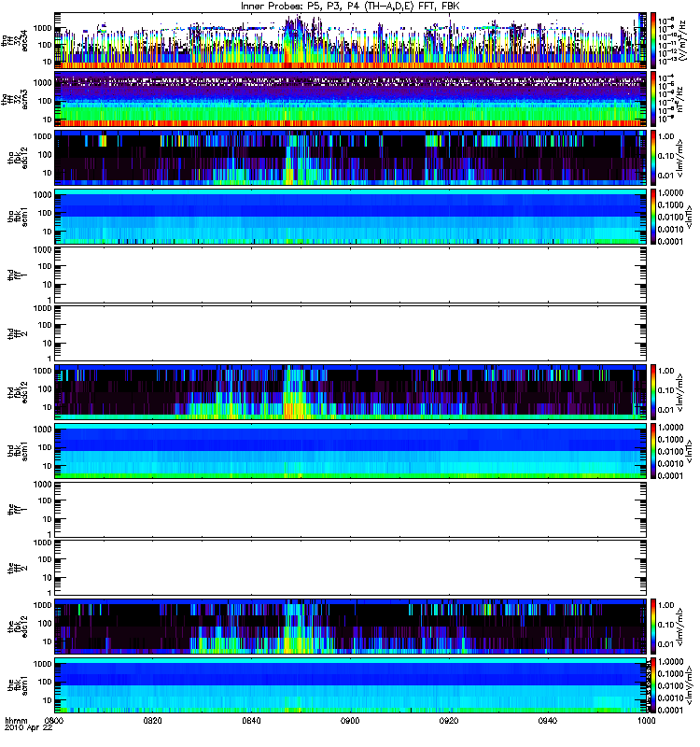Click the <|mV/m|> unit label beside tha fbk edc12
Screen dimensions: 700x747
680,158
